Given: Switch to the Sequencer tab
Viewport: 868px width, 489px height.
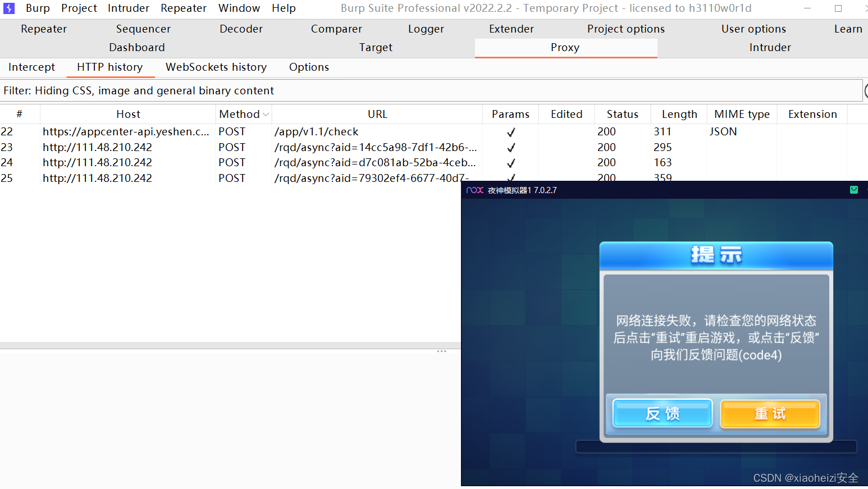Looking at the screenshot, I should [143, 29].
